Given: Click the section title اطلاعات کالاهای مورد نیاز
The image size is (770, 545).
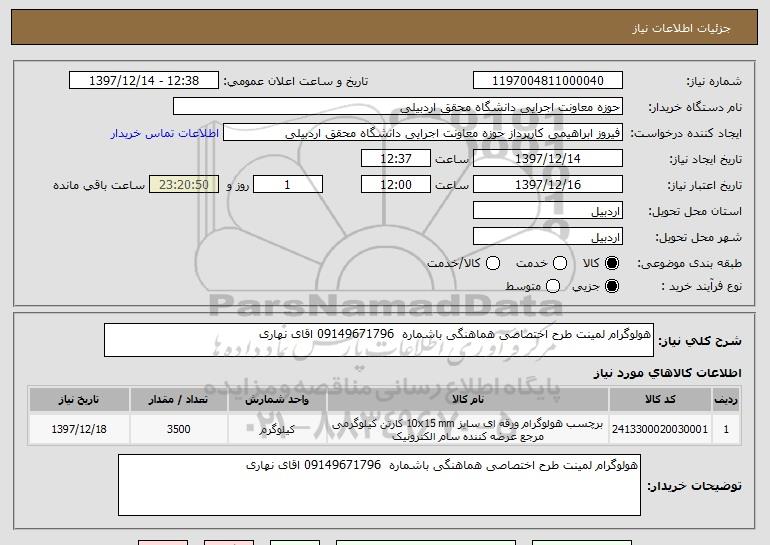Looking at the screenshot, I should coord(667,373).
